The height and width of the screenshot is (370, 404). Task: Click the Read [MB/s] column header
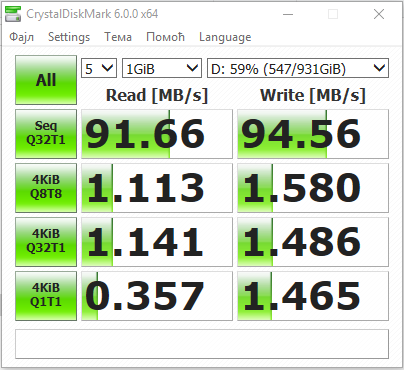point(157,95)
